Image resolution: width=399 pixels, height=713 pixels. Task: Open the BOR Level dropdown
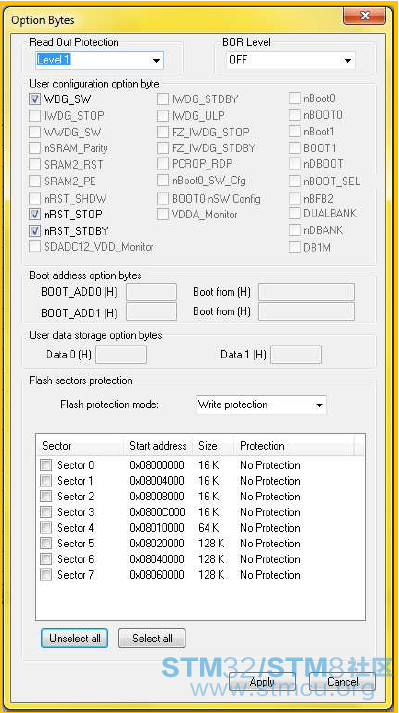point(290,60)
